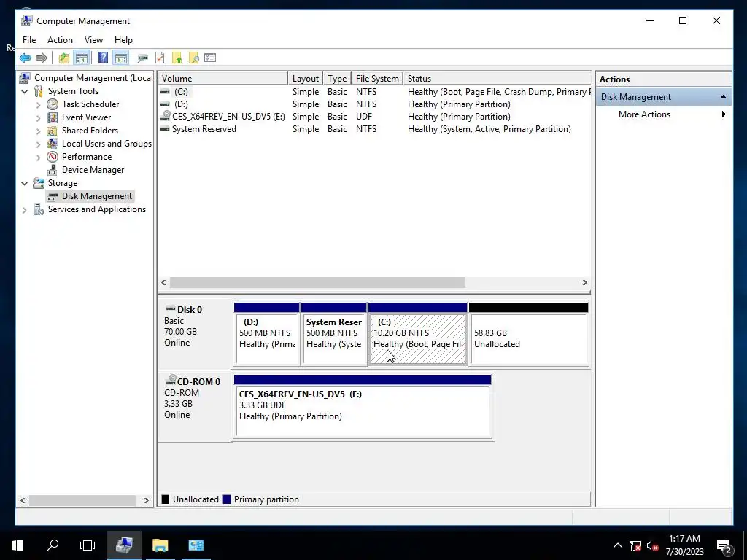Collapse the Storage tree node
747x560 pixels.
[x=25, y=183]
